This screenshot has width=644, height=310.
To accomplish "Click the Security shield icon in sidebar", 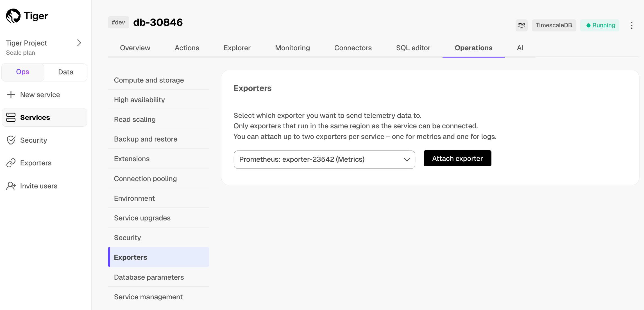I will click(11, 140).
